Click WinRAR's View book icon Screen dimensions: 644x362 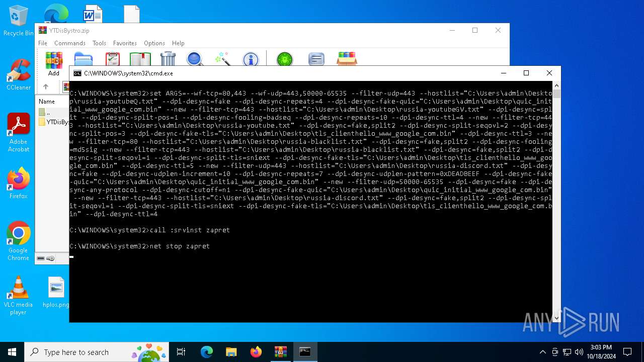tap(140, 59)
